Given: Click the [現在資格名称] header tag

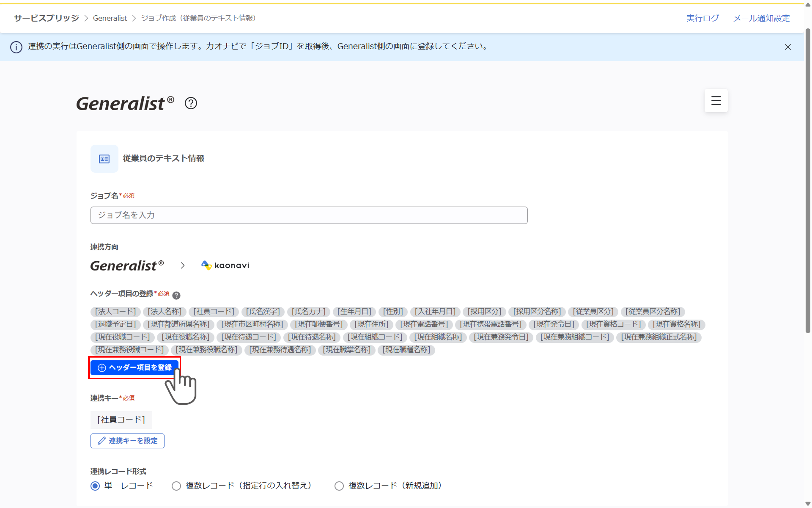Looking at the screenshot, I should pyautogui.click(x=676, y=324).
